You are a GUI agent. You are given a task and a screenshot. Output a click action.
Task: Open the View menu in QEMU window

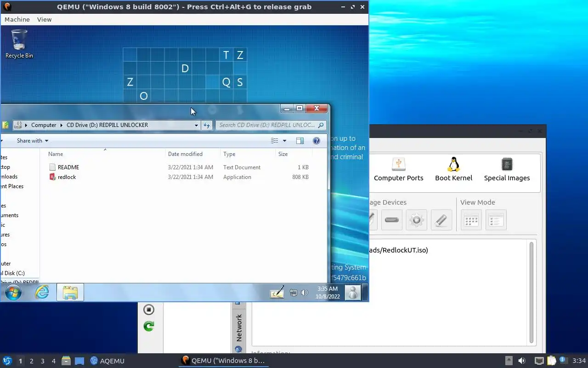click(44, 19)
